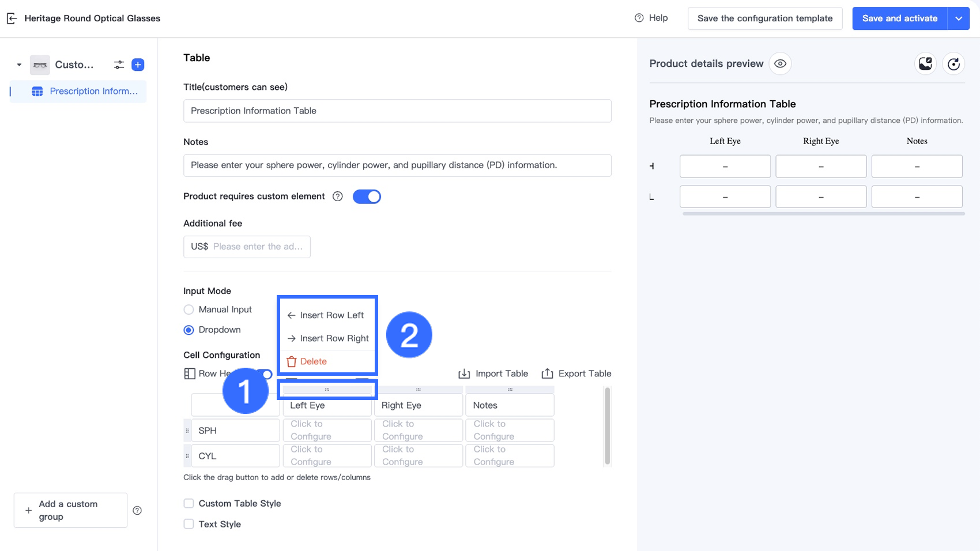980x551 pixels.
Task: Check the Text Style checkbox
Action: (189, 524)
